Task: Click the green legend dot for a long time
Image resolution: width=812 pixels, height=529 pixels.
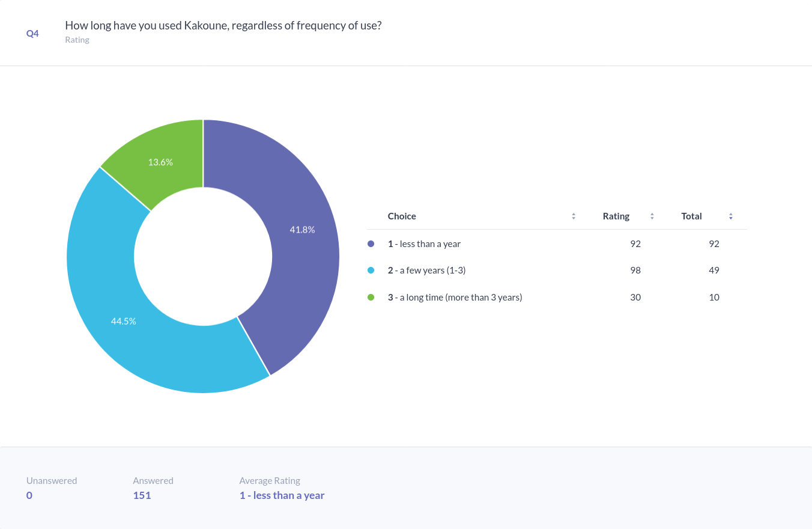Action: tap(371, 297)
